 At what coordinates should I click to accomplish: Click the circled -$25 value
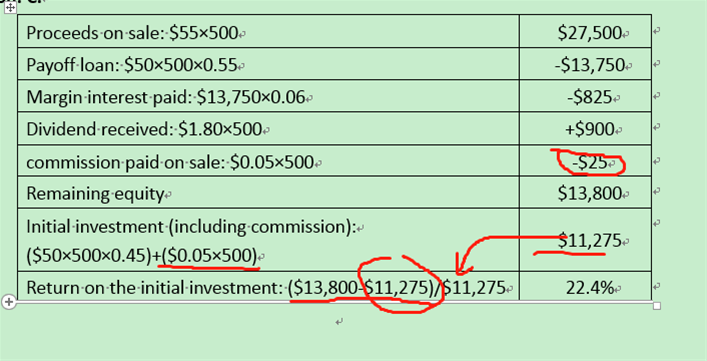coord(590,162)
